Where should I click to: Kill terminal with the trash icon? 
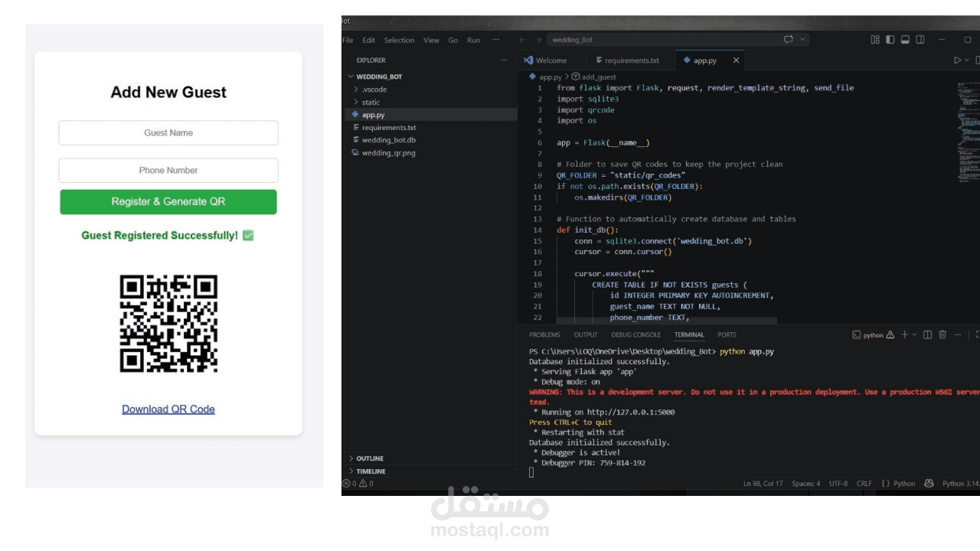pyautogui.click(x=942, y=334)
